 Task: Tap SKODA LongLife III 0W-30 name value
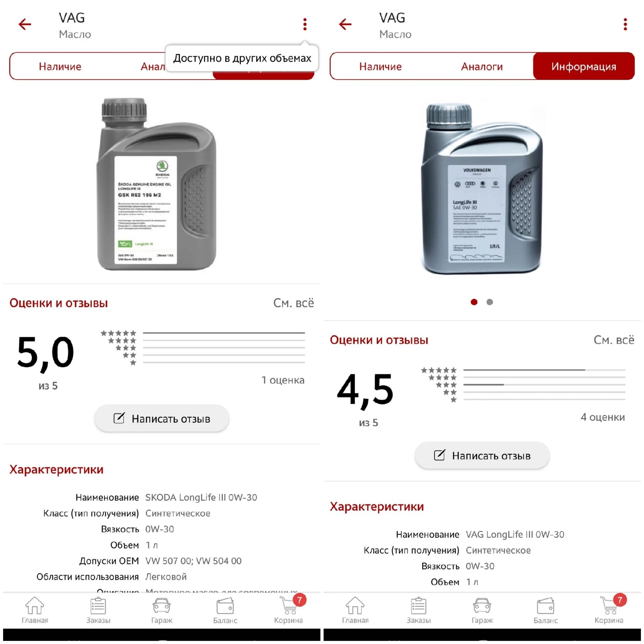(201, 497)
